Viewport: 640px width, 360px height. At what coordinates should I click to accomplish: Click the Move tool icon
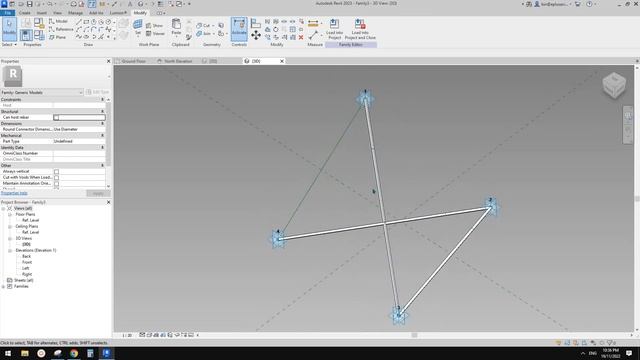256,36
